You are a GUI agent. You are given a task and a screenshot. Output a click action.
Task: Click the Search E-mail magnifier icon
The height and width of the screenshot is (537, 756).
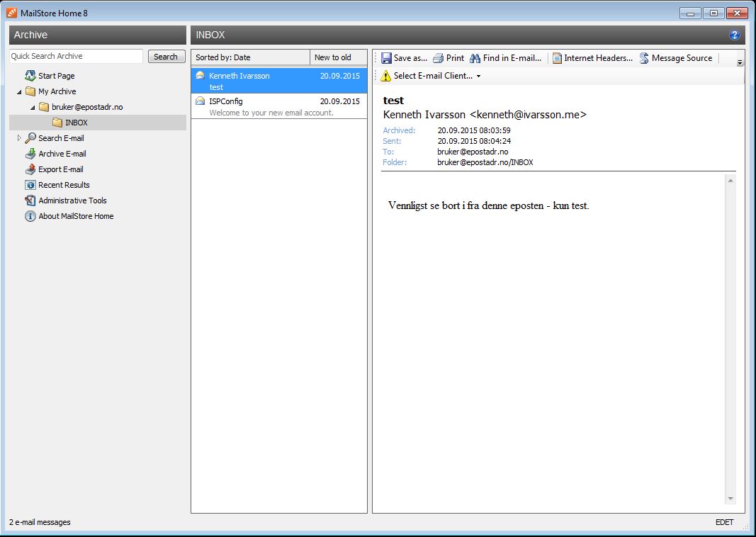pos(30,138)
